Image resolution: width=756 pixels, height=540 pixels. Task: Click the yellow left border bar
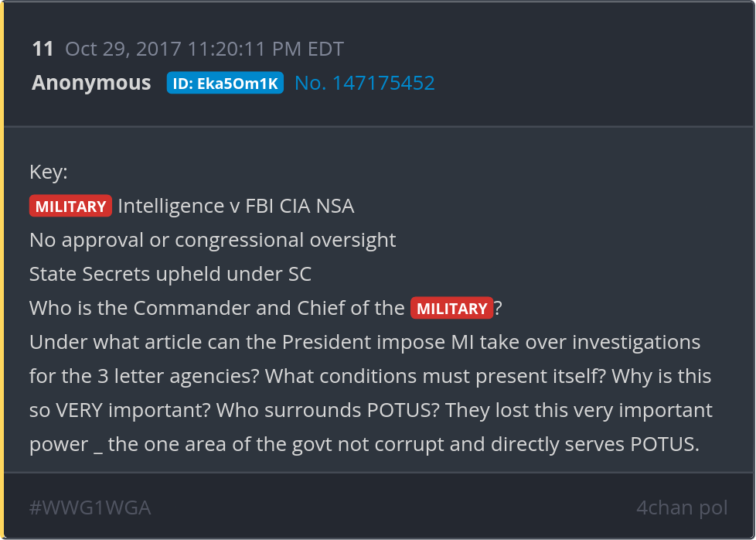click(2, 270)
